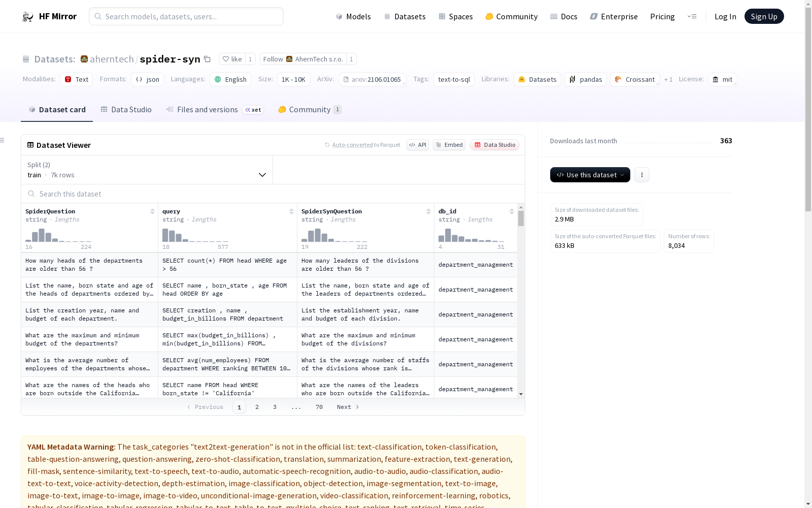Image resolution: width=812 pixels, height=508 pixels.
Task: Click Next in the table pagination
Action: (x=348, y=407)
